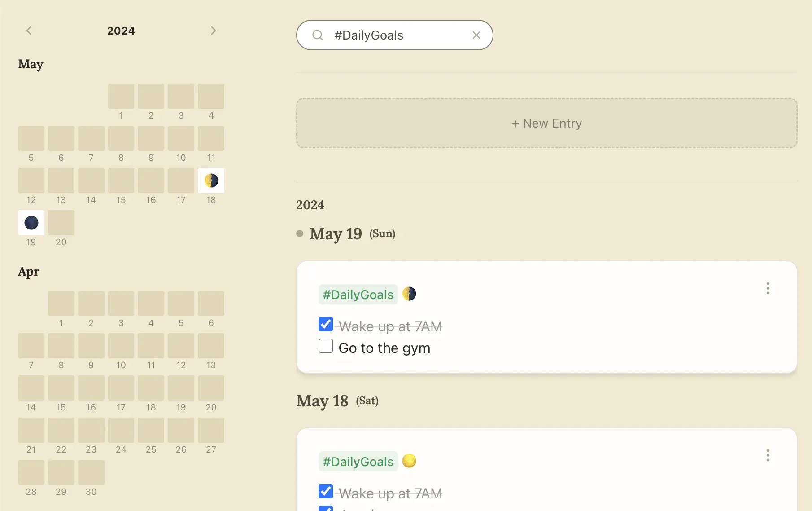Click the moon phase icon on May 19 entry
The image size is (812, 511).
[409, 294]
